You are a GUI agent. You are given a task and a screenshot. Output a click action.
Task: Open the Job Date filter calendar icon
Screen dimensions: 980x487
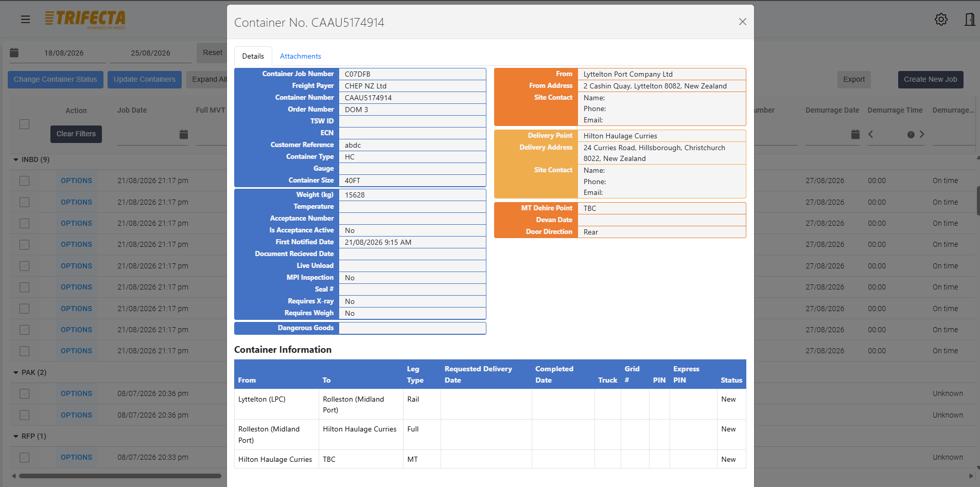183,134
